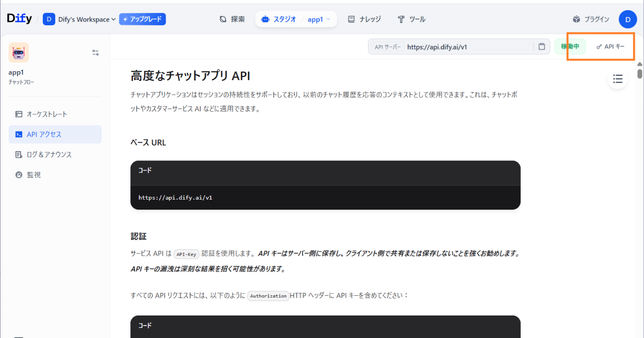Viewport: 644px width, 338px height.
Task: Open the API キー button
Action: (x=610, y=46)
